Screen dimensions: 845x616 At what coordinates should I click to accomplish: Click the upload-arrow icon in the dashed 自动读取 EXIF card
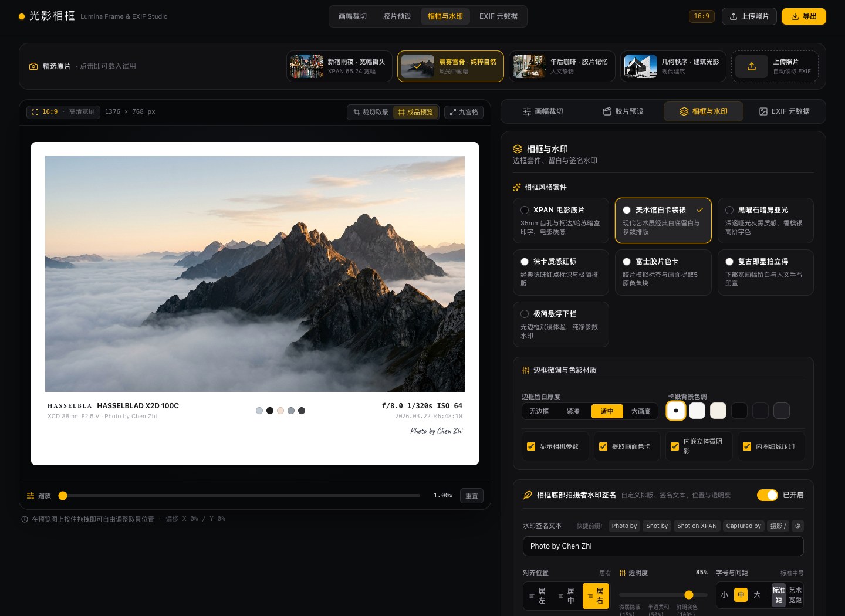click(752, 66)
